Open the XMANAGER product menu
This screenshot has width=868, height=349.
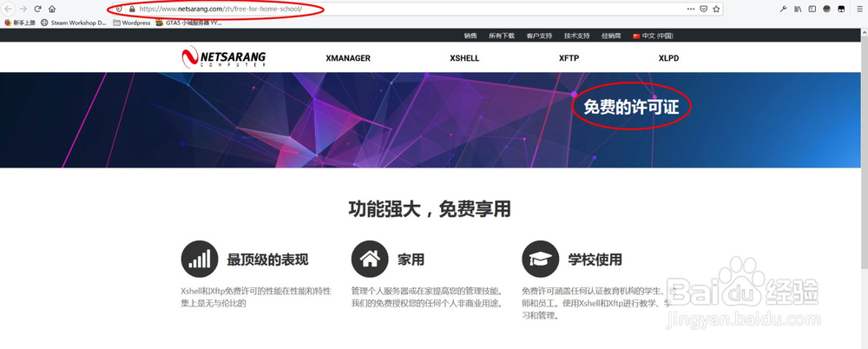pos(348,58)
